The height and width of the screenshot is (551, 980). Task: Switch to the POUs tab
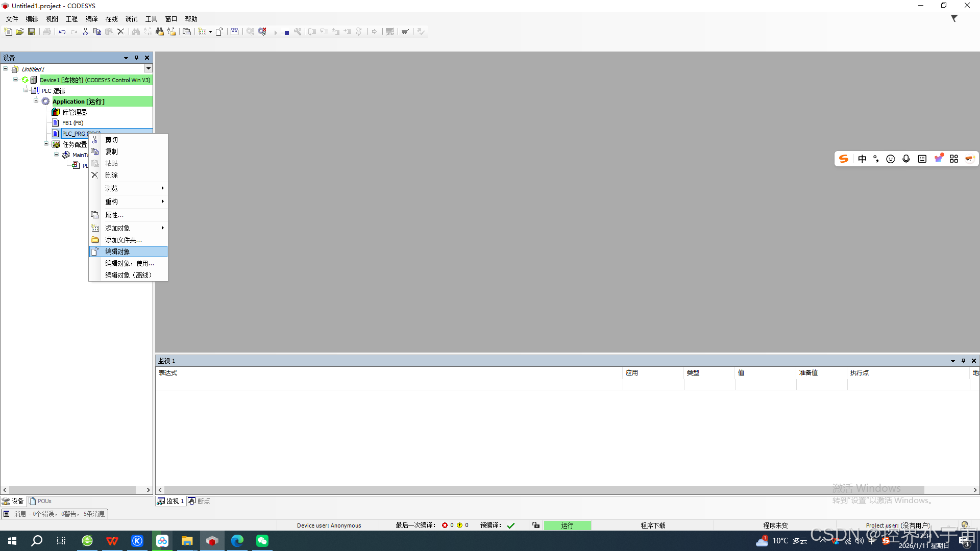pos(41,501)
